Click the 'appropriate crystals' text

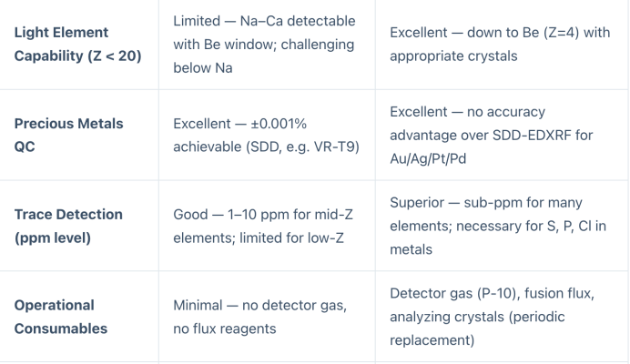tap(451, 56)
